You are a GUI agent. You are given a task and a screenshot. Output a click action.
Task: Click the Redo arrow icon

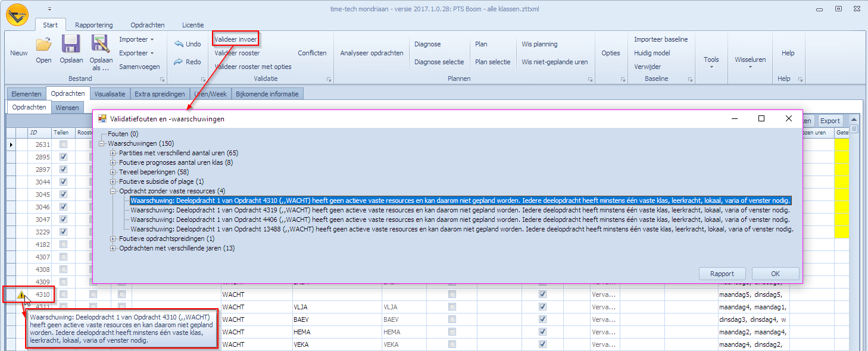tap(179, 62)
